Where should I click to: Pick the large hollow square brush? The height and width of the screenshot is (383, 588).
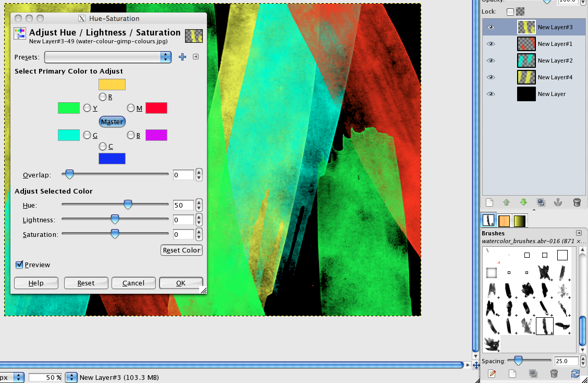[562, 255]
